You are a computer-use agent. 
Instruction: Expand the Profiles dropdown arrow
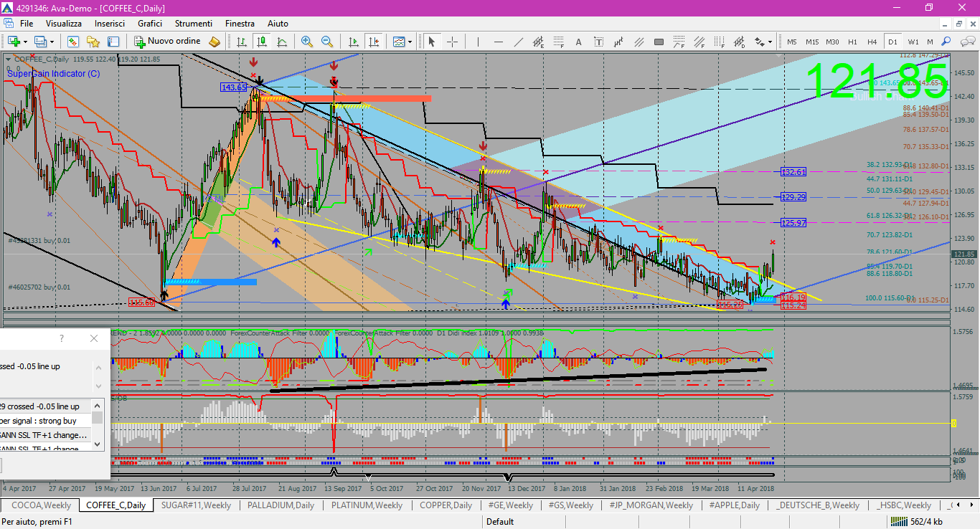point(52,42)
